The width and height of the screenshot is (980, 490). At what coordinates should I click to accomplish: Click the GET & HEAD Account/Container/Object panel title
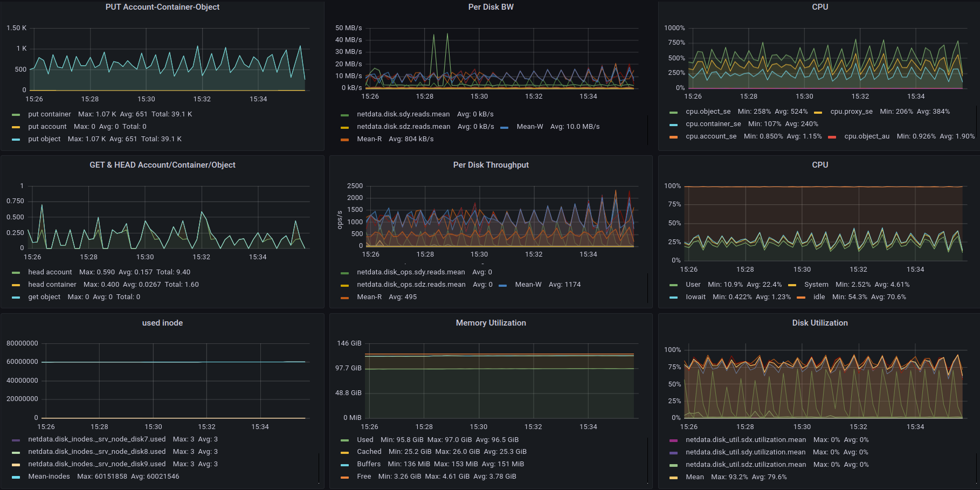click(x=162, y=165)
